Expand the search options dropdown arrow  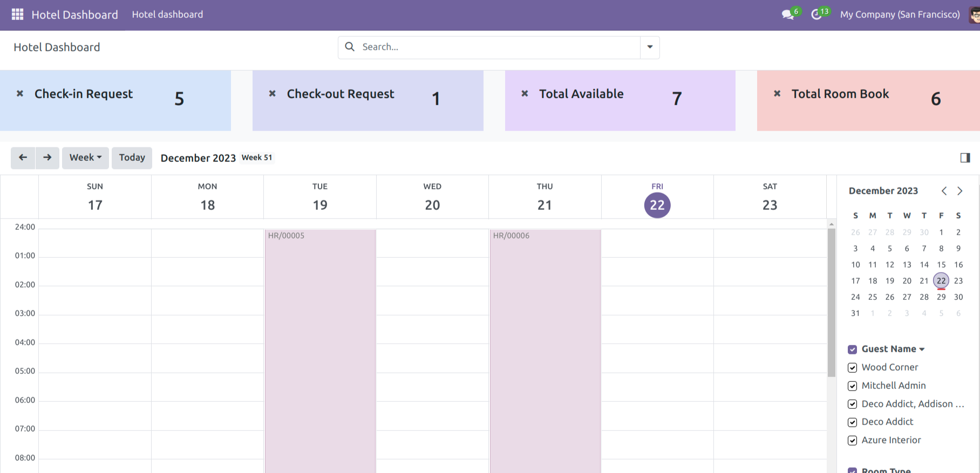pos(650,47)
